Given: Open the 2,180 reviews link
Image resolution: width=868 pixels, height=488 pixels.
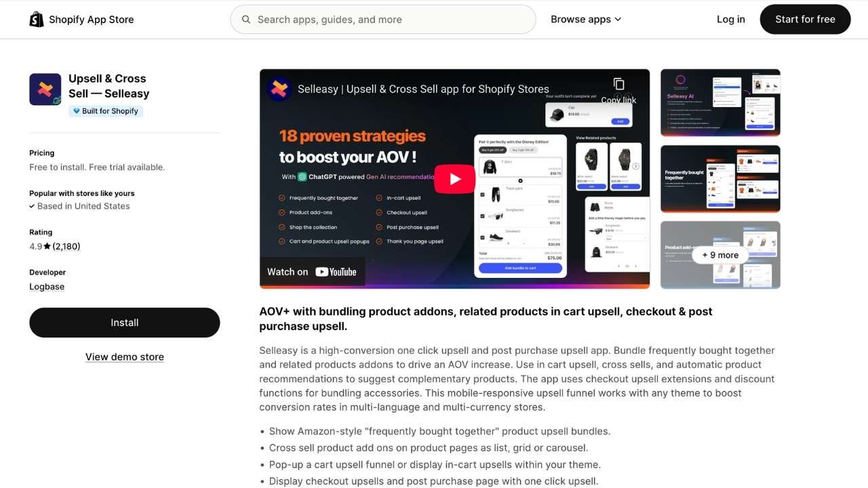Looking at the screenshot, I should (x=66, y=246).
